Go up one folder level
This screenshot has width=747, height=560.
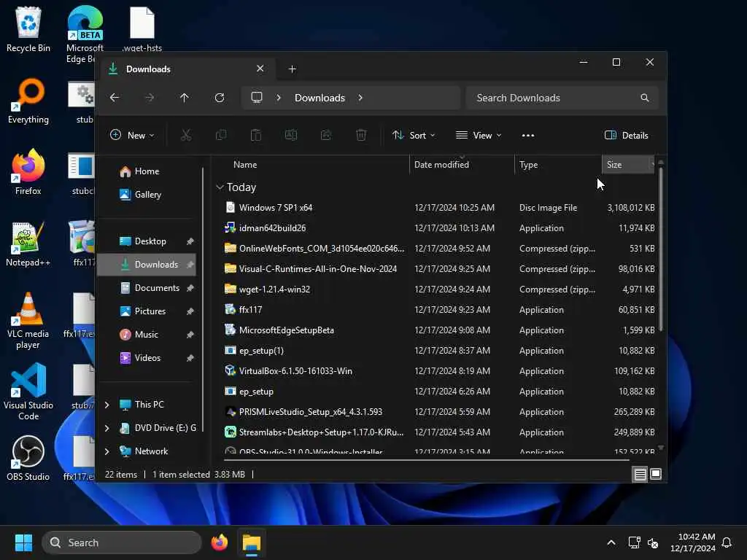tap(185, 98)
